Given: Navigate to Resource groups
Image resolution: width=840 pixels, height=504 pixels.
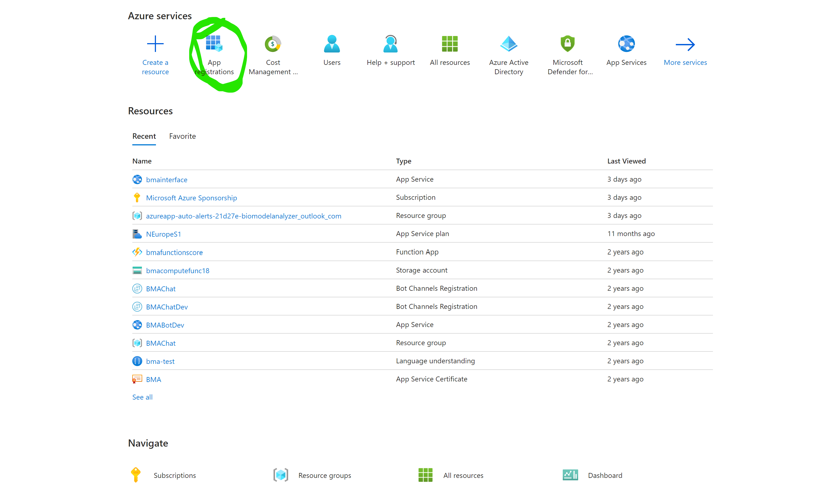Looking at the screenshot, I should pos(325,475).
